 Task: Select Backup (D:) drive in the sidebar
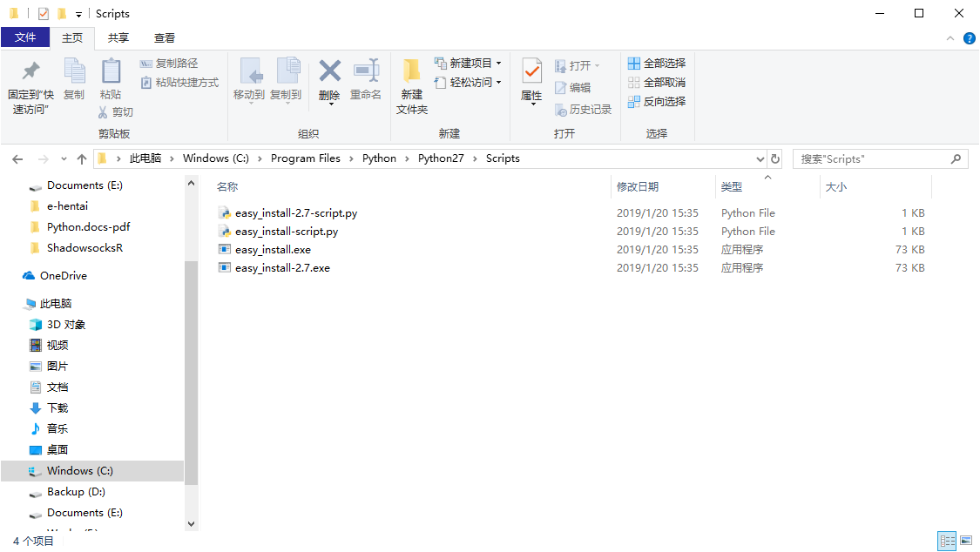77,491
